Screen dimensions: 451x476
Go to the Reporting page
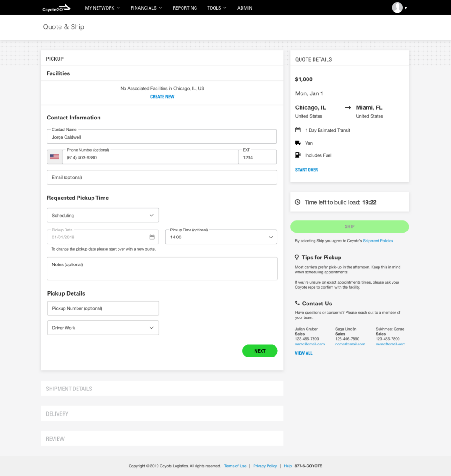click(185, 8)
